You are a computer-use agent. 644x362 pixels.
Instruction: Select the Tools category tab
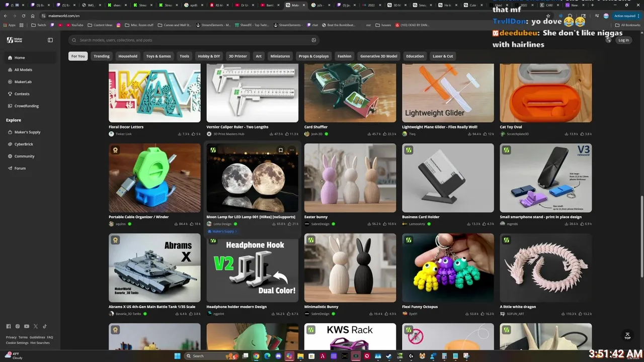click(x=185, y=56)
